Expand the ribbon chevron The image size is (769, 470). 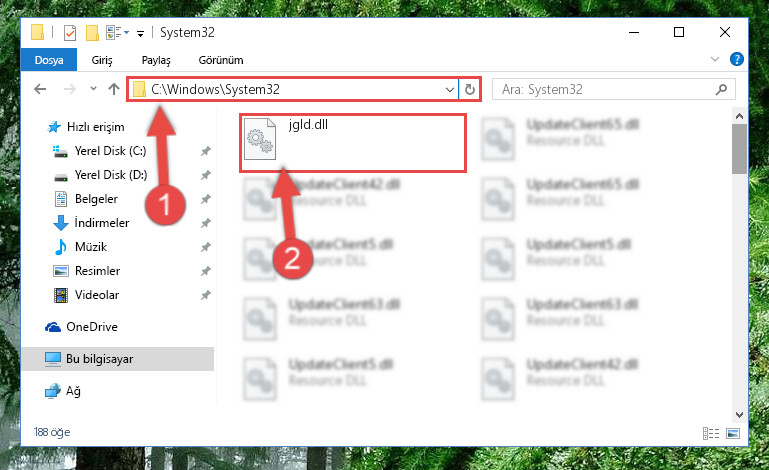tap(715, 59)
